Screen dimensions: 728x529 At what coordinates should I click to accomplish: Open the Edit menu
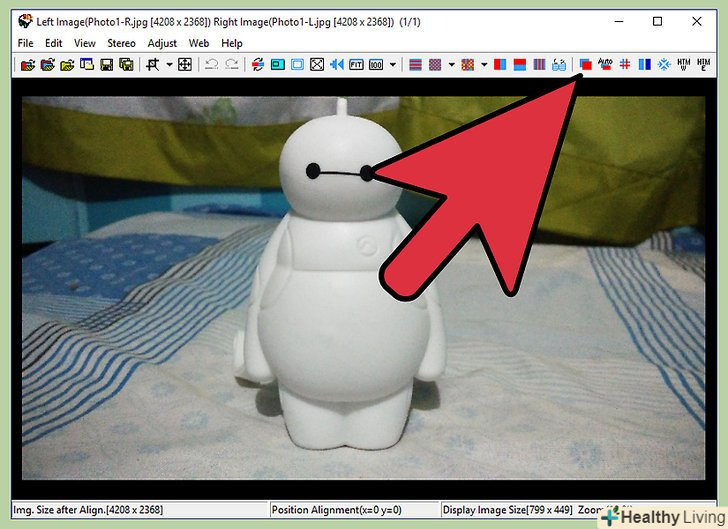pos(53,43)
